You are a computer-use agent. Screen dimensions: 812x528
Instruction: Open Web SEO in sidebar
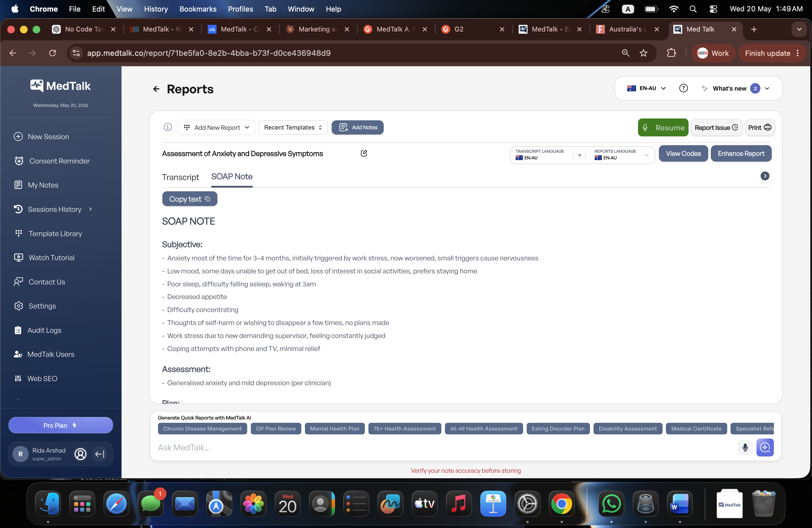[x=35, y=379]
